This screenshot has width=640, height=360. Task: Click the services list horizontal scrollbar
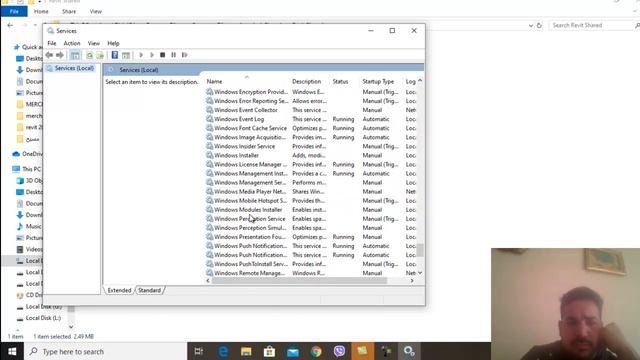coord(299,281)
